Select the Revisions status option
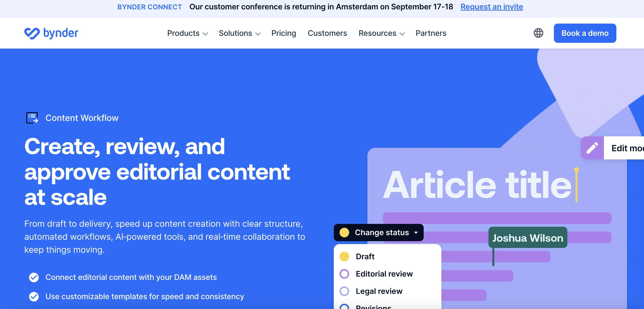 click(388, 307)
